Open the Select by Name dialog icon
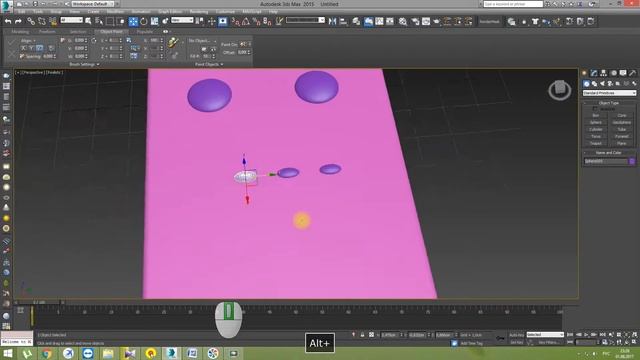Viewport: 640px width, 360px height. point(99,21)
